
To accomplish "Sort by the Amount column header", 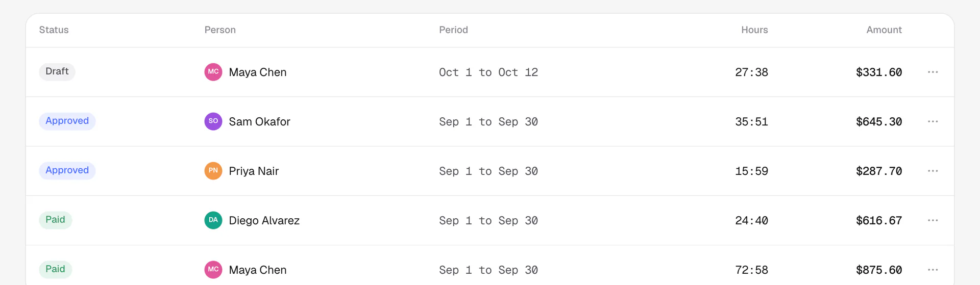I will pyautogui.click(x=884, y=30).
